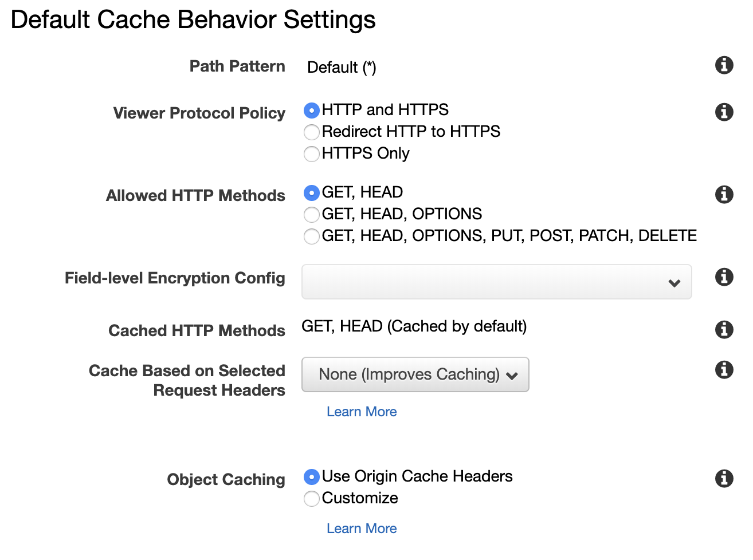Open Learn More link under Object Caching
This screenshot has width=753, height=560.
click(x=362, y=529)
